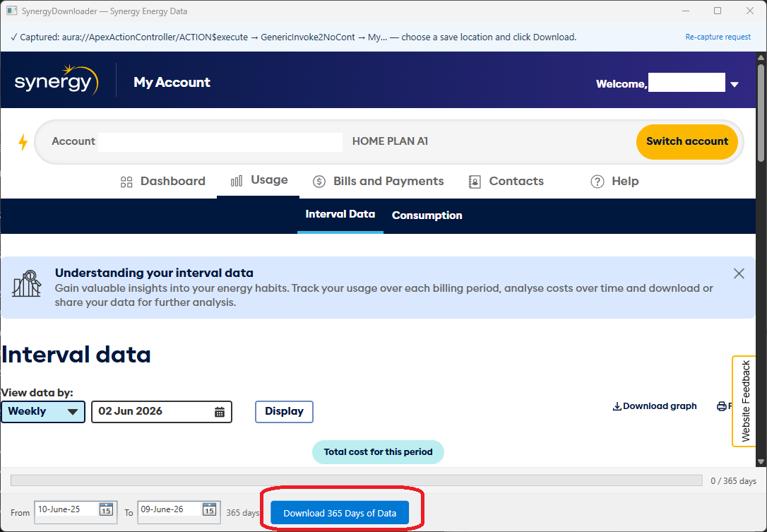Open the Usage menu
Screen dimensions: 767x532
(259, 181)
